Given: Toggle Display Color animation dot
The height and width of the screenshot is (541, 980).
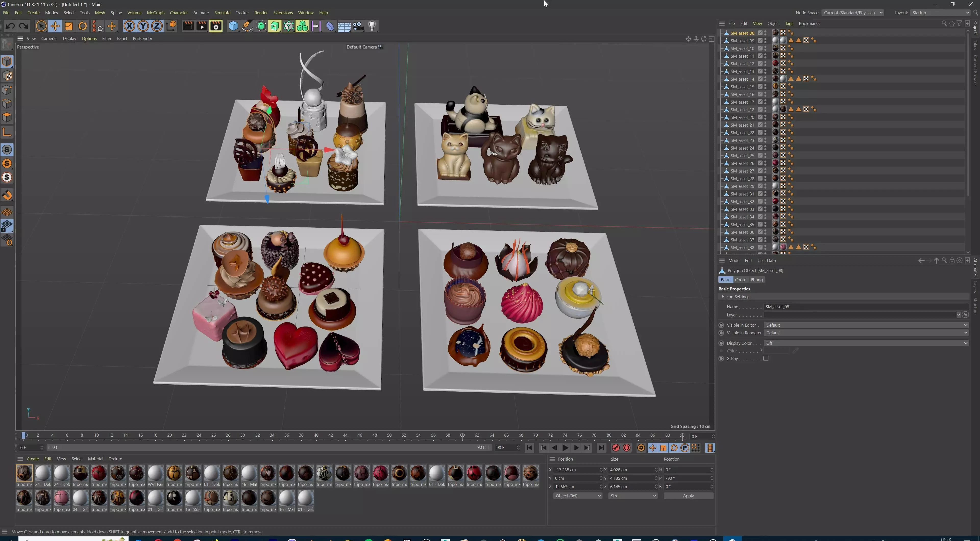Looking at the screenshot, I should [721, 343].
